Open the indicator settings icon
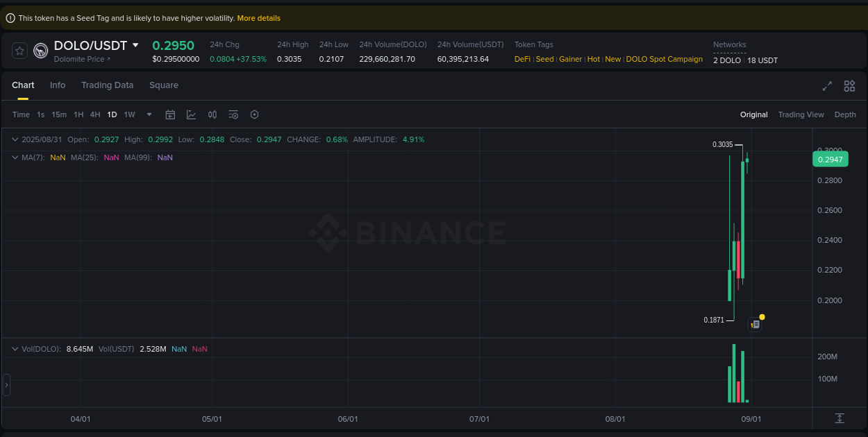Image resolution: width=868 pixels, height=437 pixels. tap(233, 114)
